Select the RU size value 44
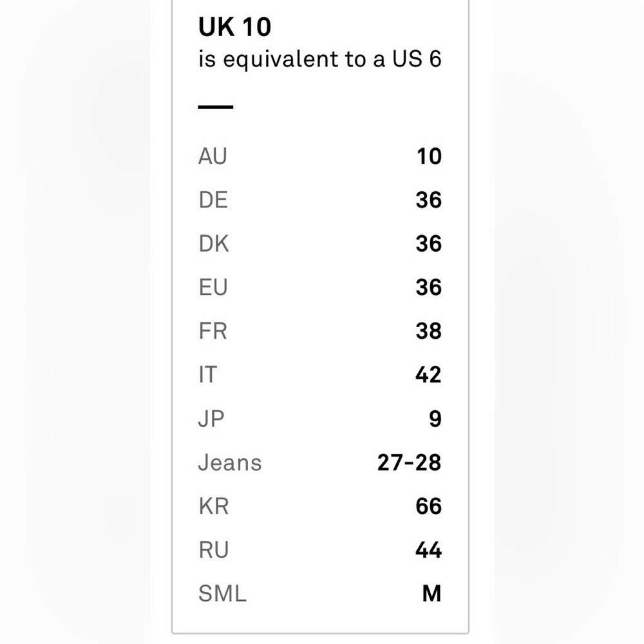The width and height of the screenshot is (644, 644). click(428, 550)
